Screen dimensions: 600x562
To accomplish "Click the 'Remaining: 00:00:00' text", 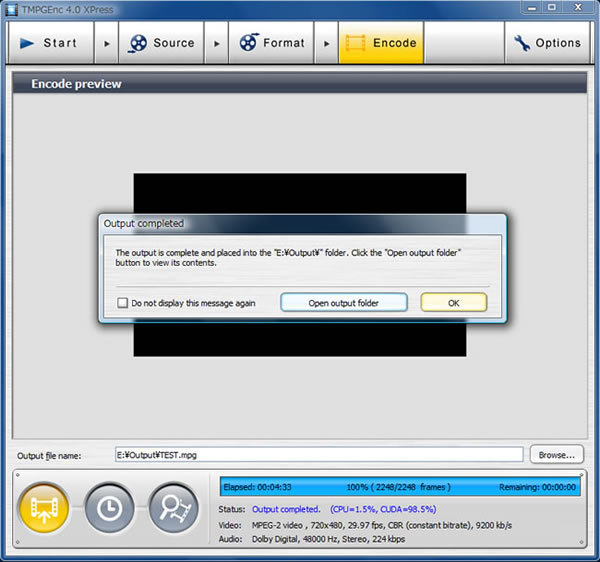I will click(537, 487).
